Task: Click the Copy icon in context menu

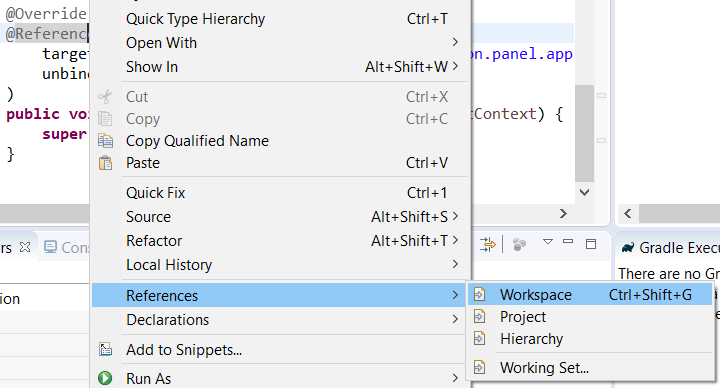Action: point(105,118)
